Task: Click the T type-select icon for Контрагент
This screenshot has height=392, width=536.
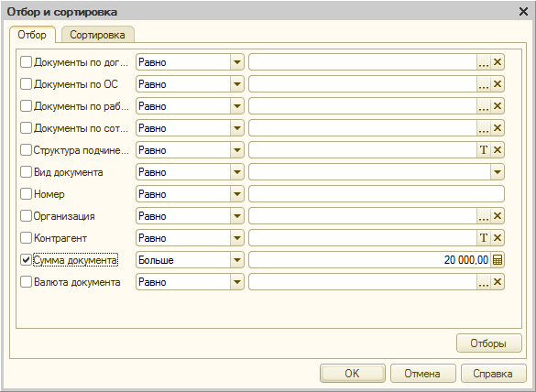Action: [484, 238]
